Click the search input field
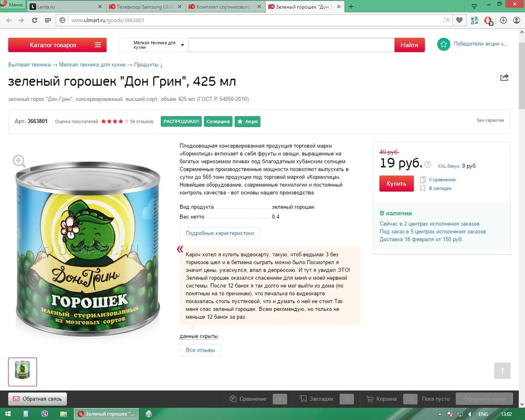Viewport: 525px width, 420px height. (x=291, y=45)
